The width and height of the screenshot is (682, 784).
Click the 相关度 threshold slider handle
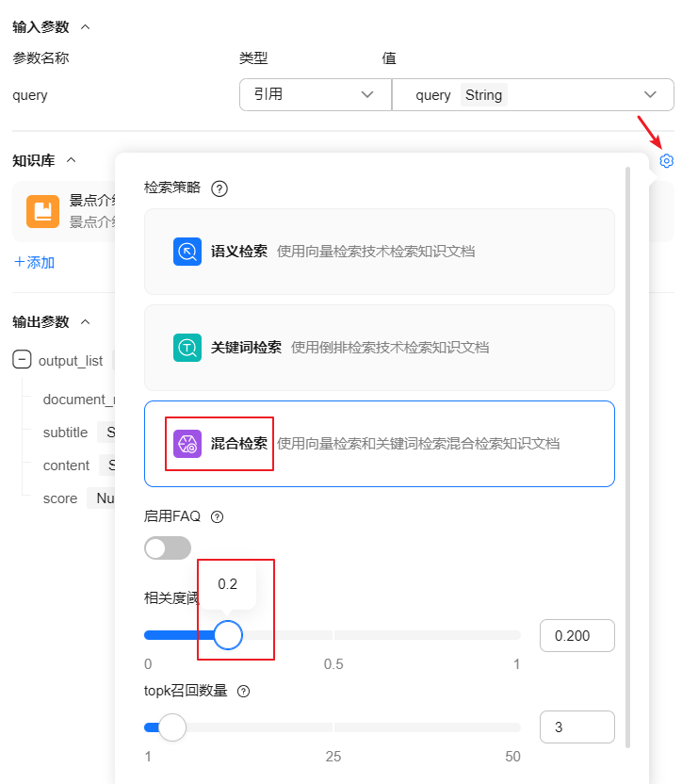point(228,635)
